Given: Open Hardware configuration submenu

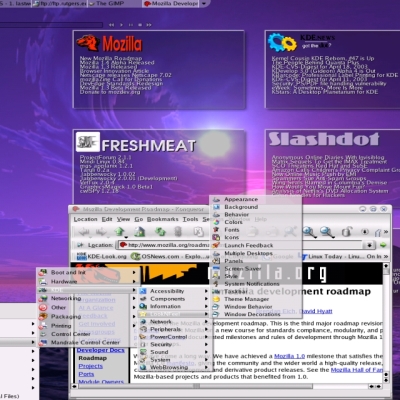Looking at the screenshot, I should [x=88, y=282].
